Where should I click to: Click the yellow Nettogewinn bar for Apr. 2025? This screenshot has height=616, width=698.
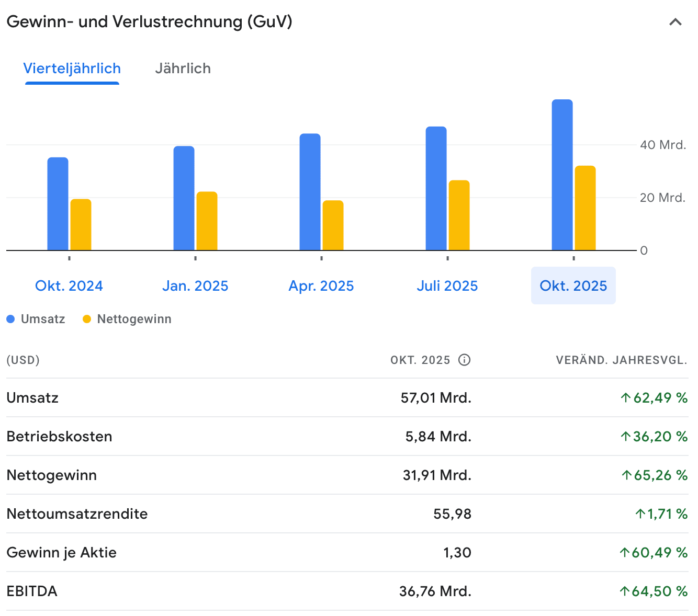pyautogui.click(x=333, y=225)
